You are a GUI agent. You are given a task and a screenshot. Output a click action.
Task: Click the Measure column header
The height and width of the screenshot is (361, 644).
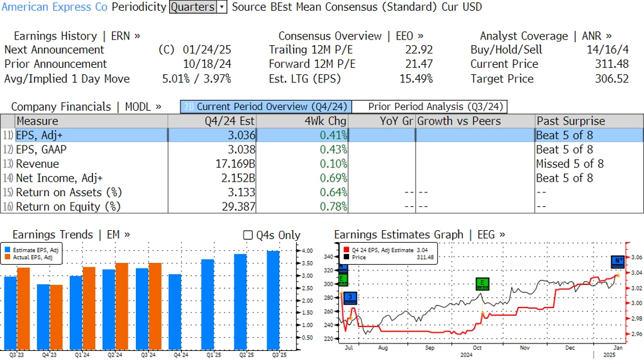[x=91, y=121]
